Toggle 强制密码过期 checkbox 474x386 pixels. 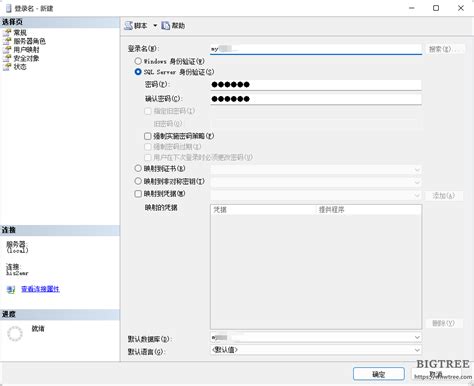click(148, 147)
